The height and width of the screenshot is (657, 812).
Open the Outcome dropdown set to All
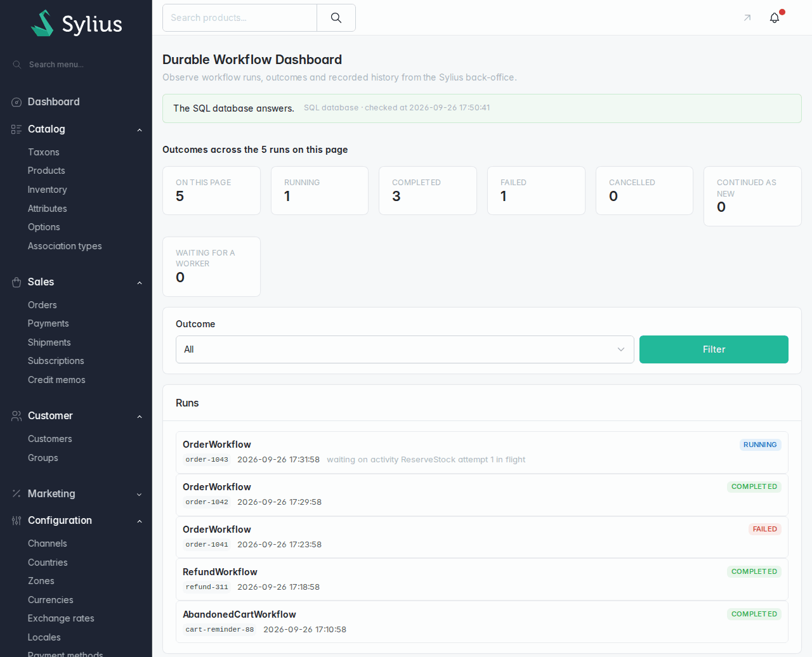click(x=405, y=349)
